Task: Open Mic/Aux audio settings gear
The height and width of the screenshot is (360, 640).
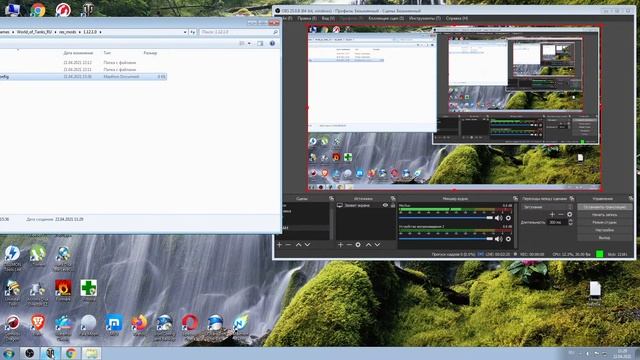Action: (508, 218)
